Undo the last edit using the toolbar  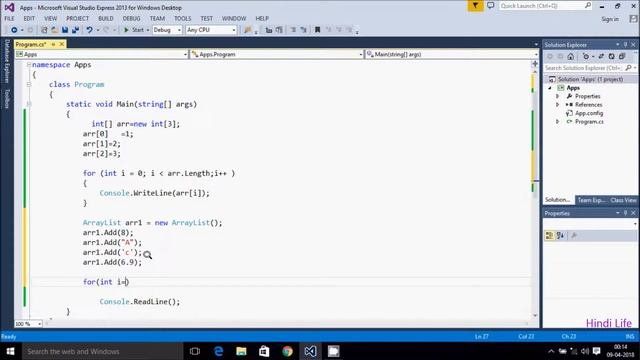point(89,30)
